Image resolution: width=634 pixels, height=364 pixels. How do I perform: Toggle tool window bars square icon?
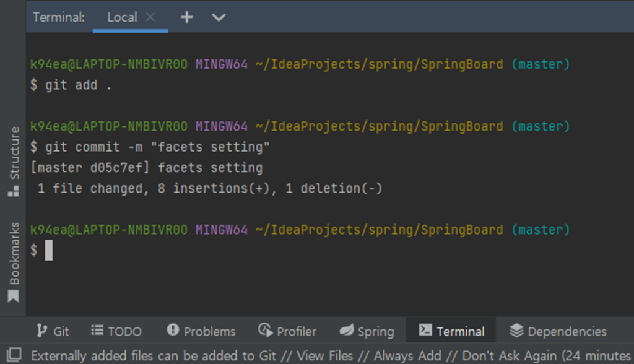coord(14,355)
